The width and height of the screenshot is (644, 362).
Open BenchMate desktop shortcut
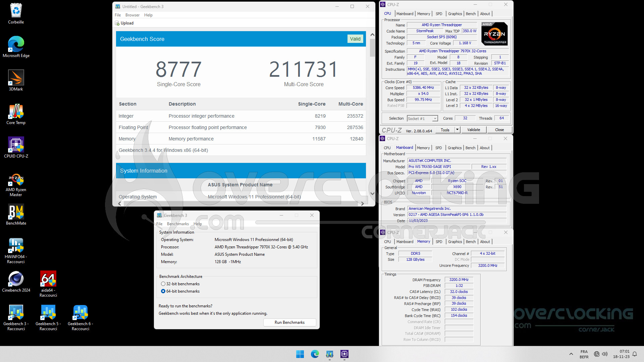(16, 215)
